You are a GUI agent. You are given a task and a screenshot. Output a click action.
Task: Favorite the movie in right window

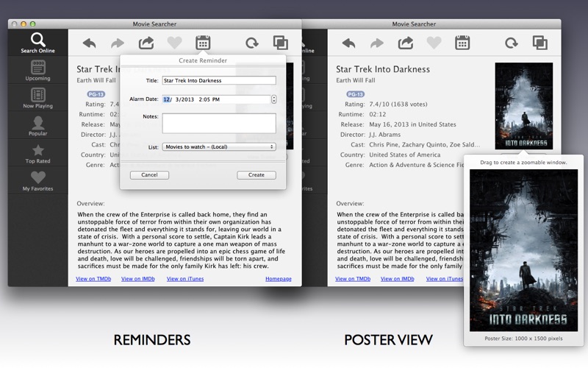pyautogui.click(x=434, y=43)
